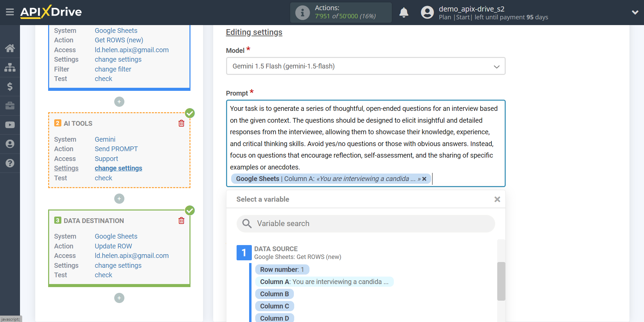This screenshot has width=644, height=322.
Task: Run the AI TOOLS check test
Action: pos(103,178)
